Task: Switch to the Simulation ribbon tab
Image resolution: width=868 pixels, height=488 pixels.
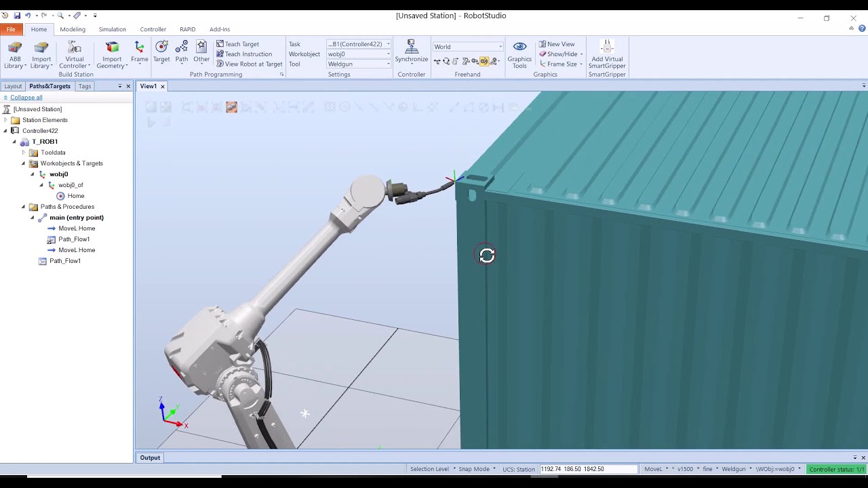Action: tap(112, 29)
